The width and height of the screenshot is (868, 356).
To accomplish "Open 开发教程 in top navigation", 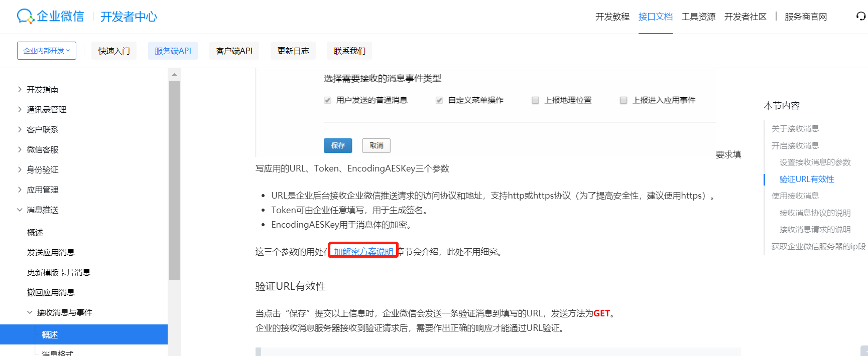I will point(612,17).
